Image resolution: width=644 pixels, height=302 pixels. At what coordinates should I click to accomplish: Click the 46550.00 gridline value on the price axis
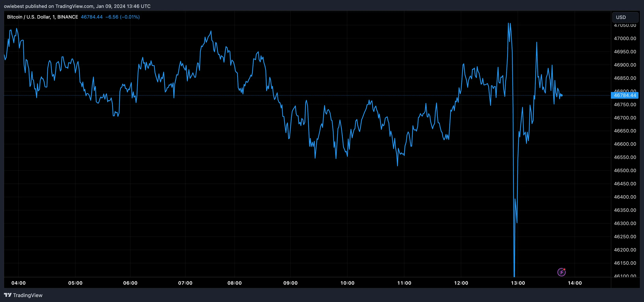tap(625, 157)
